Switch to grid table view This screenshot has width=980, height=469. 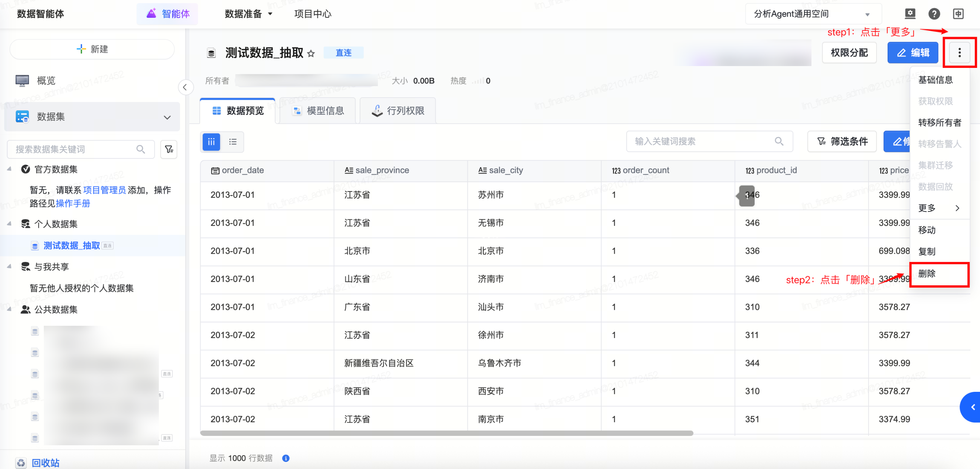tap(211, 142)
